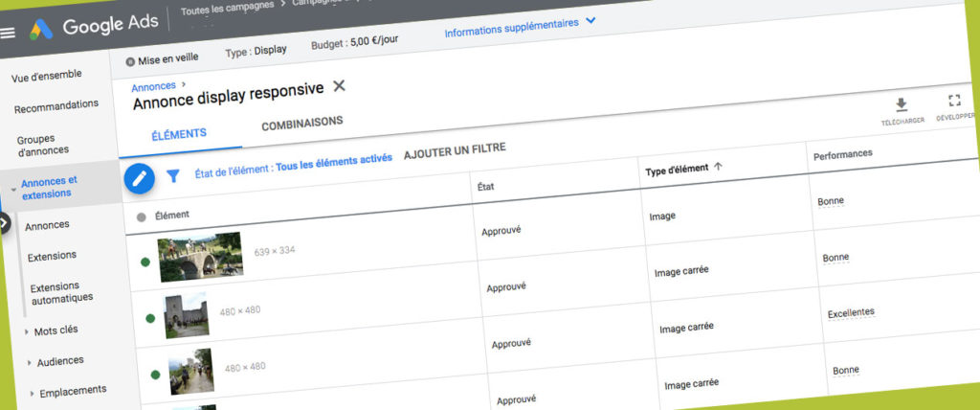
Task: Click the État column header
Action: [485, 186]
